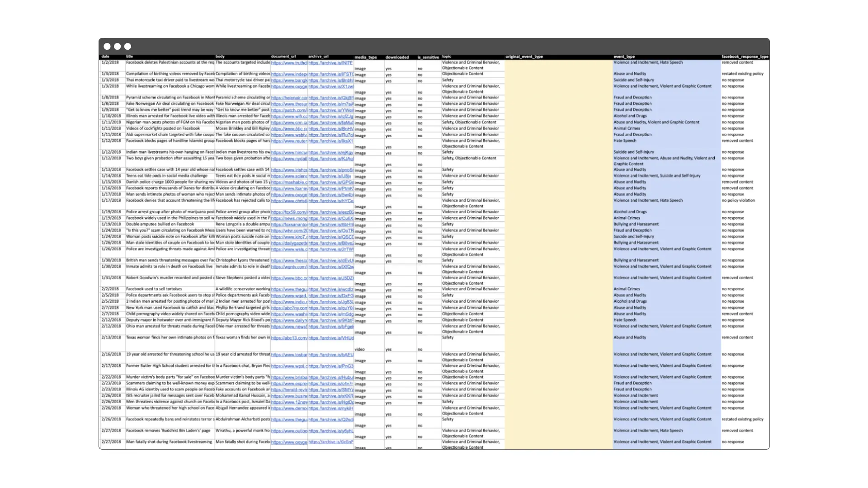Select the 'video' media_type cell

point(359,349)
